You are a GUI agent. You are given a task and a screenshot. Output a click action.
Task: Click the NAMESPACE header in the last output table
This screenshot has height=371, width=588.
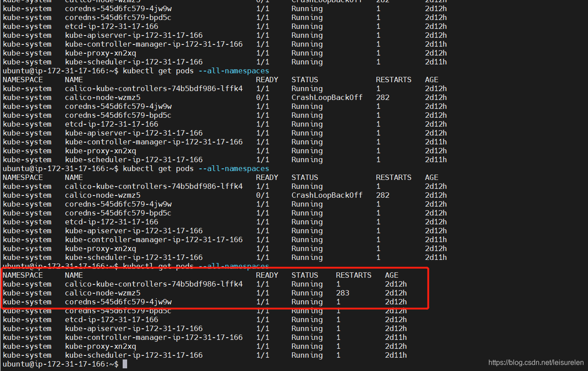click(x=23, y=275)
